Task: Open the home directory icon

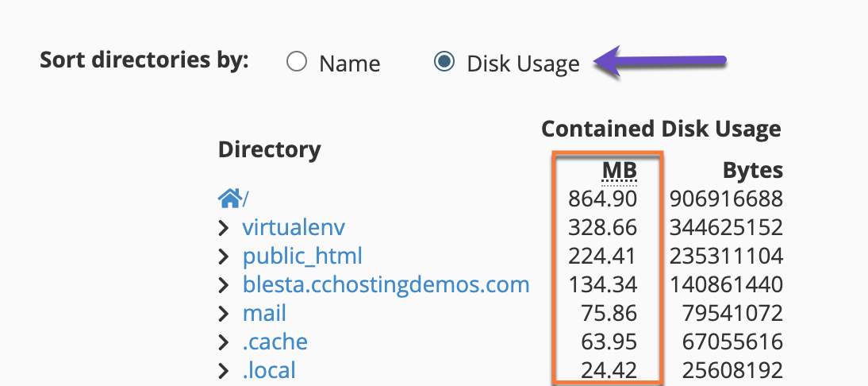Action: 229,199
